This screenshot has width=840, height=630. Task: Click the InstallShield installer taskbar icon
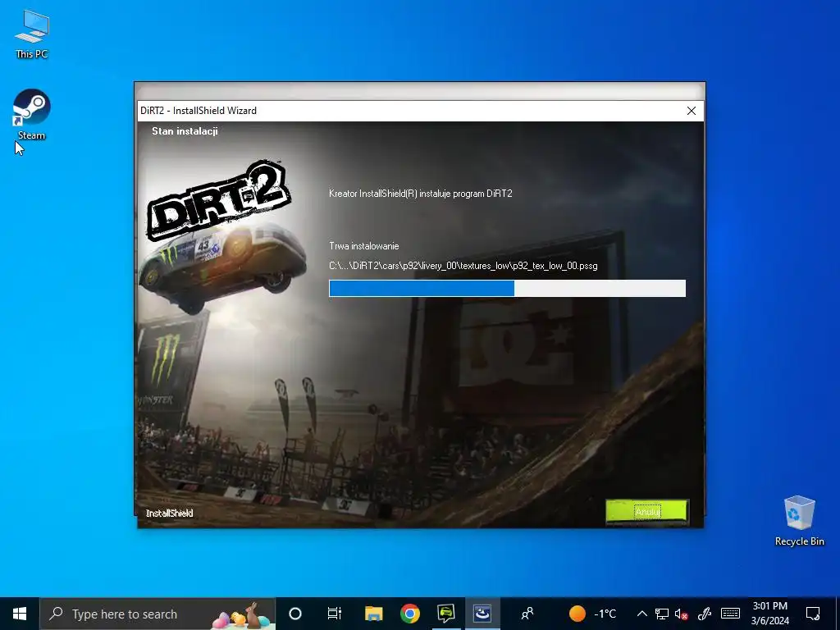pyautogui.click(x=482, y=614)
